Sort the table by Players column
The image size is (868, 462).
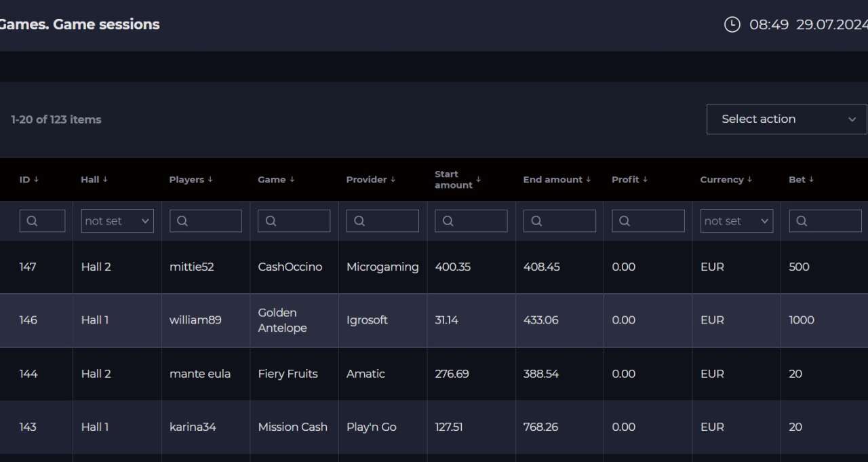click(x=191, y=180)
